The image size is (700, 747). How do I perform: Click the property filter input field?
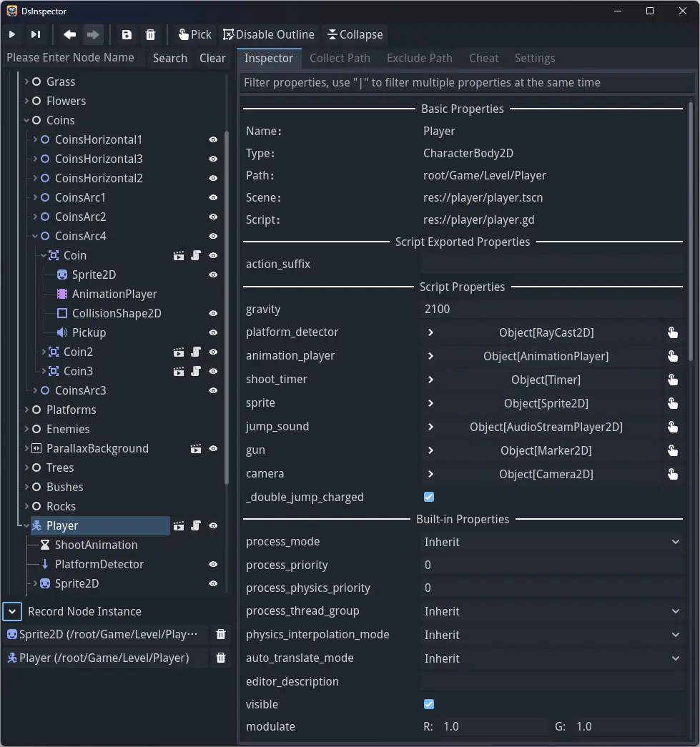(466, 83)
